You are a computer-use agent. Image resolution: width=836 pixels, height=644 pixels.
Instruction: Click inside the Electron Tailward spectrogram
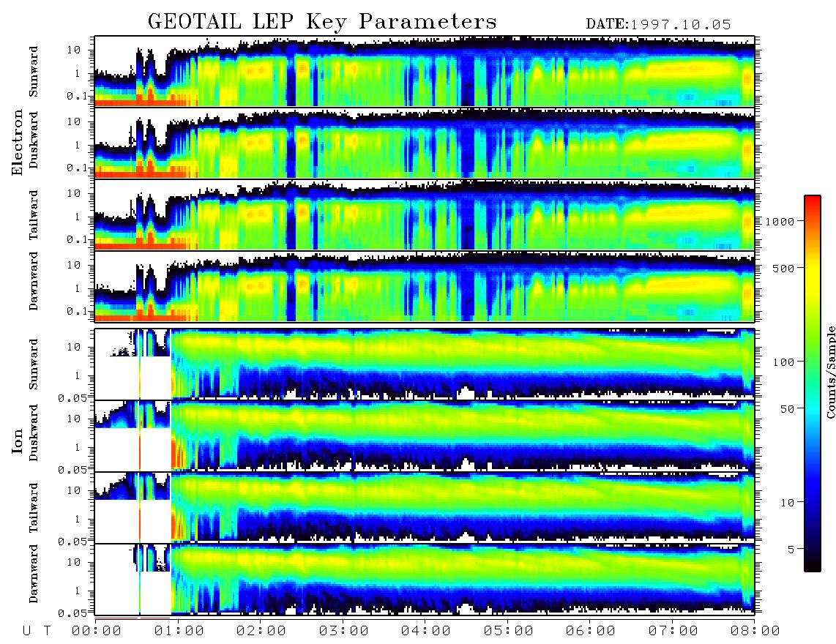click(x=425, y=215)
